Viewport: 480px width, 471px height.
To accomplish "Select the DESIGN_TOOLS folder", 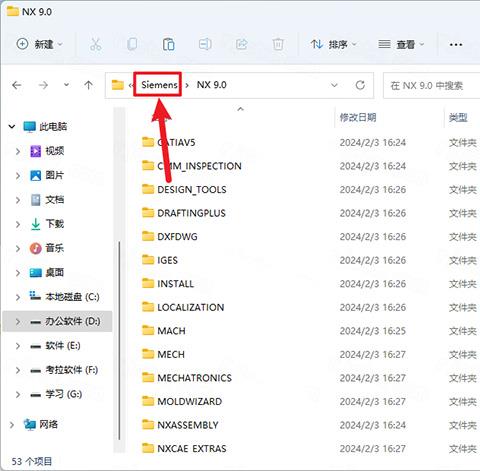I will tap(184, 189).
